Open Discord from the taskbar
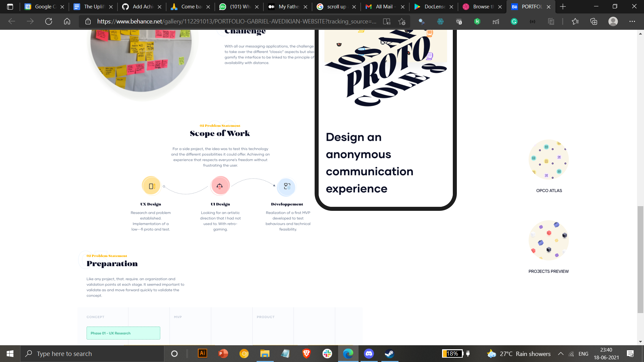644x362 pixels. click(369, 353)
